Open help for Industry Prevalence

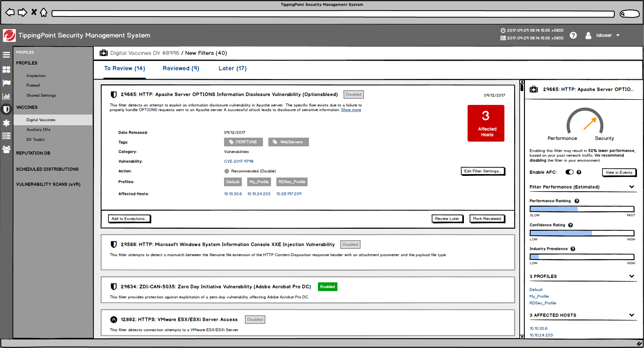(573, 249)
